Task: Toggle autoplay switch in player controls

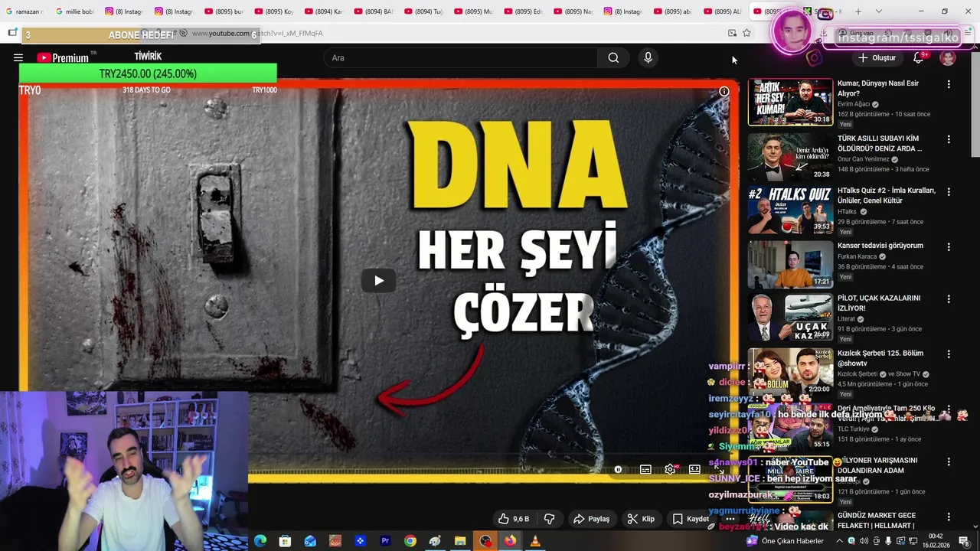Action: pyautogui.click(x=618, y=470)
